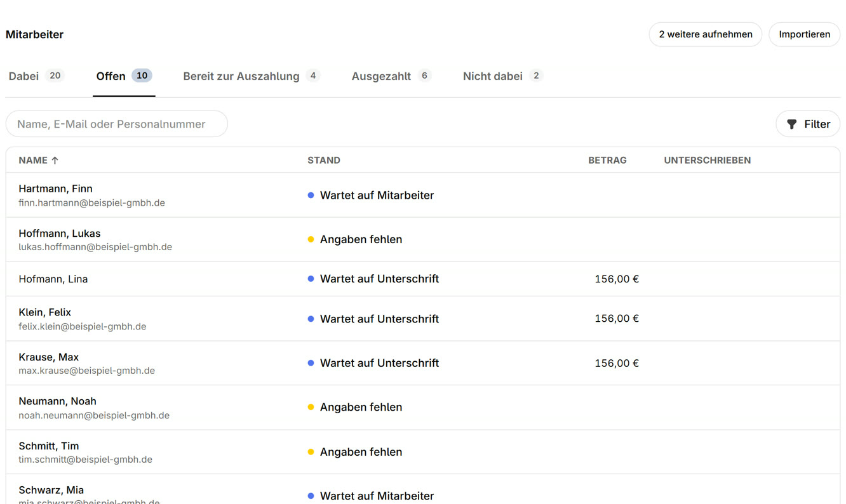Open the Bereit zur Auszahlung tab
Image resolution: width=846 pixels, height=504 pixels.
click(x=252, y=76)
